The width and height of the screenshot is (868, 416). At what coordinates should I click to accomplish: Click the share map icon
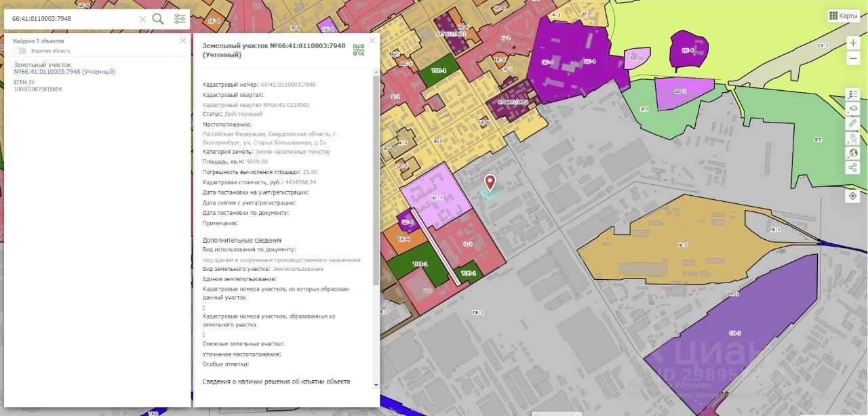coord(853,168)
